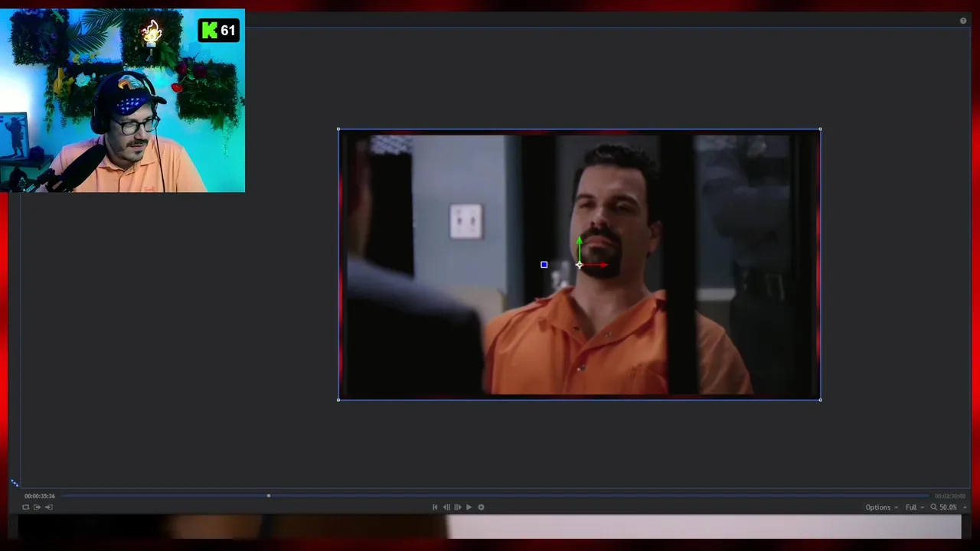The image size is (980, 551).
Task: Click the 00:00:35:36 timecode
Action: (40, 496)
